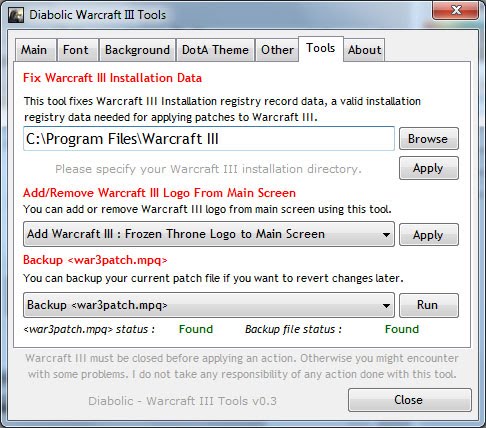Open the Backup war3patch.mpq dropdown
The height and width of the screenshot is (428, 486).
tap(209, 305)
